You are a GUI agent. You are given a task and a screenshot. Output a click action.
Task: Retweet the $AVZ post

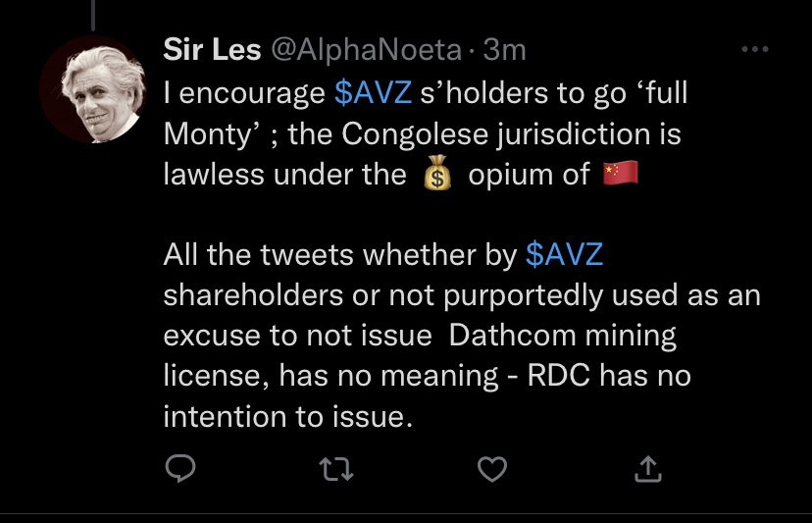[336, 471]
